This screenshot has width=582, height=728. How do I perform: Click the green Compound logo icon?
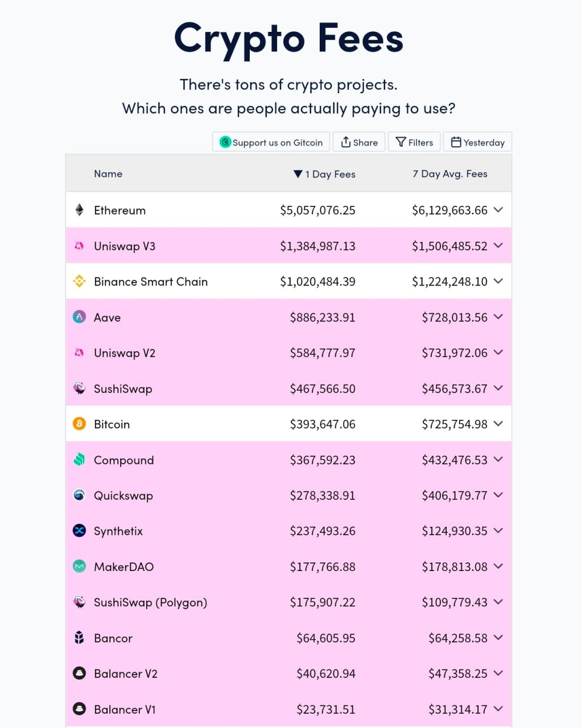click(x=80, y=460)
